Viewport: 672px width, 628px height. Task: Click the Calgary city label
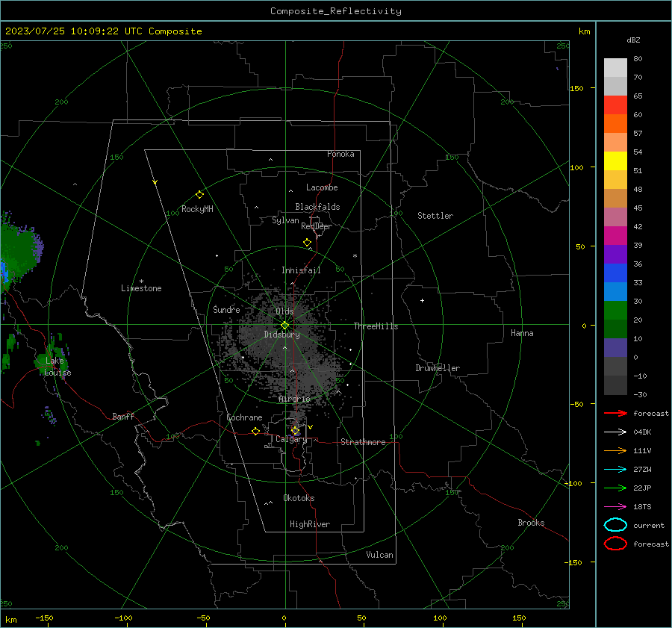[x=291, y=439]
